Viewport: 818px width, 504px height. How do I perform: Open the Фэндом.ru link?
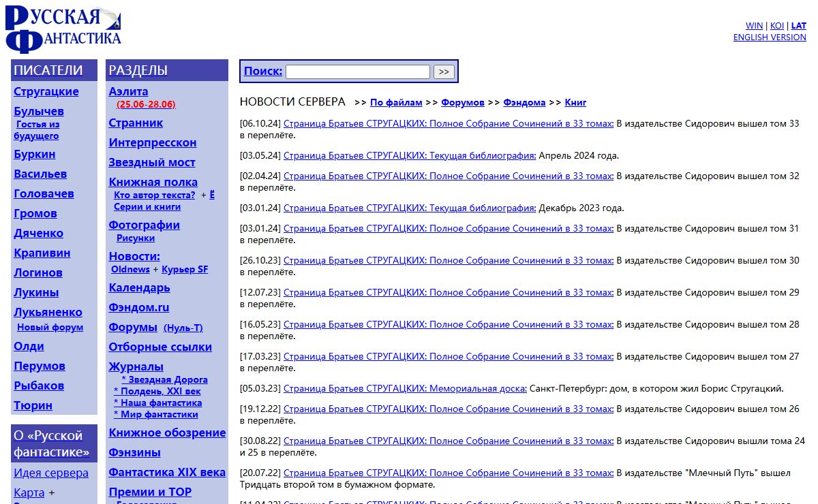[139, 307]
